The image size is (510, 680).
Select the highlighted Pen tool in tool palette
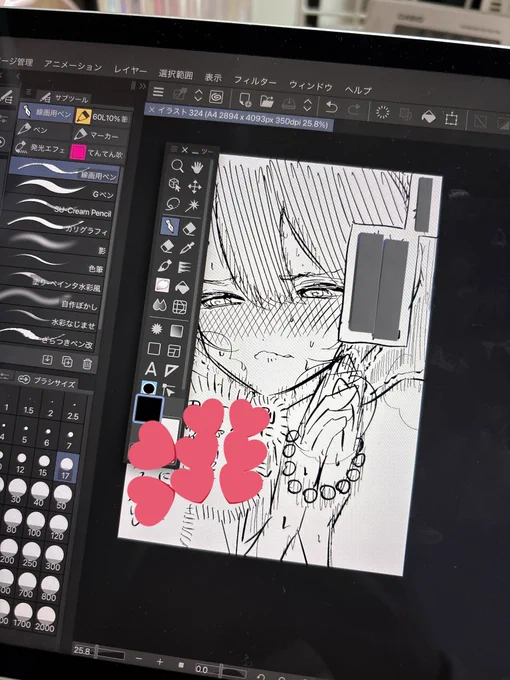(170, 226)
